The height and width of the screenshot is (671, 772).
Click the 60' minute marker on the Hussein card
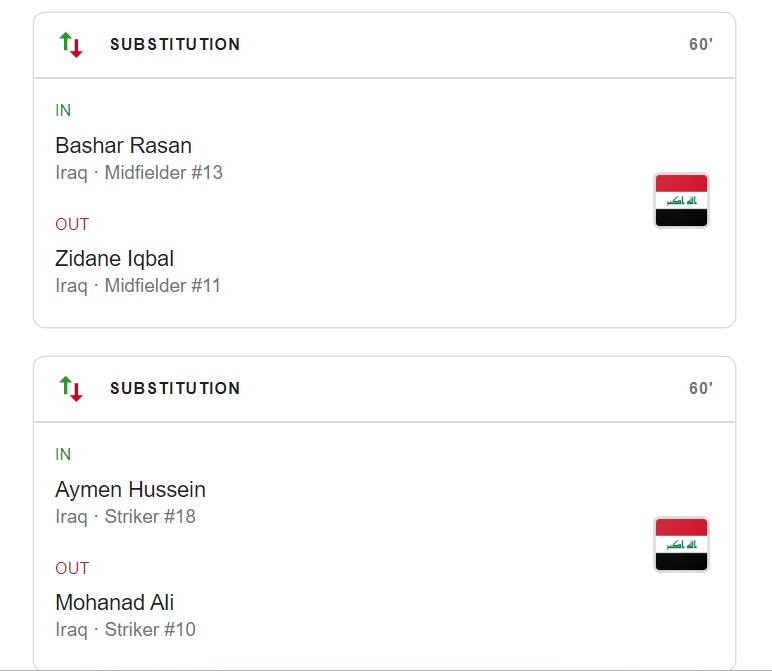[700, 389]
